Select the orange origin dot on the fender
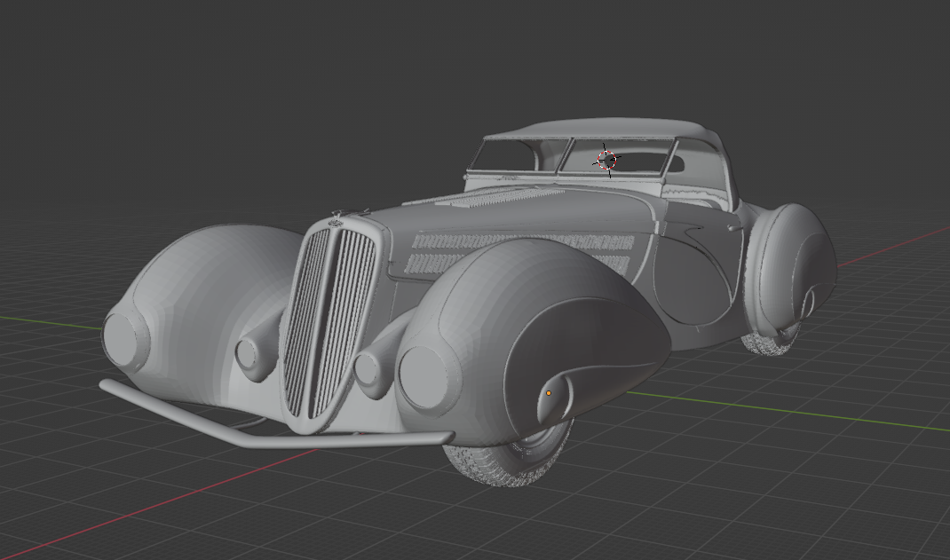 tap(549, 393)
